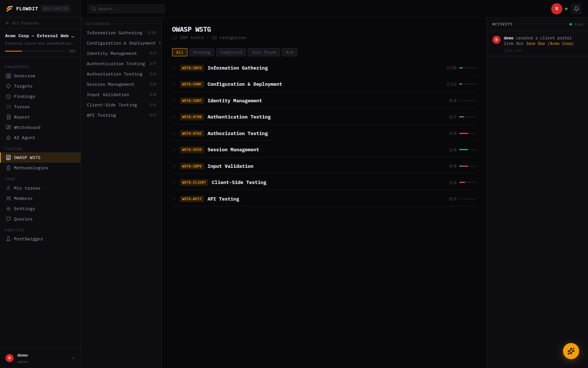Click the Input Validation progress bar
588x368 pixels.
[468, 166]
